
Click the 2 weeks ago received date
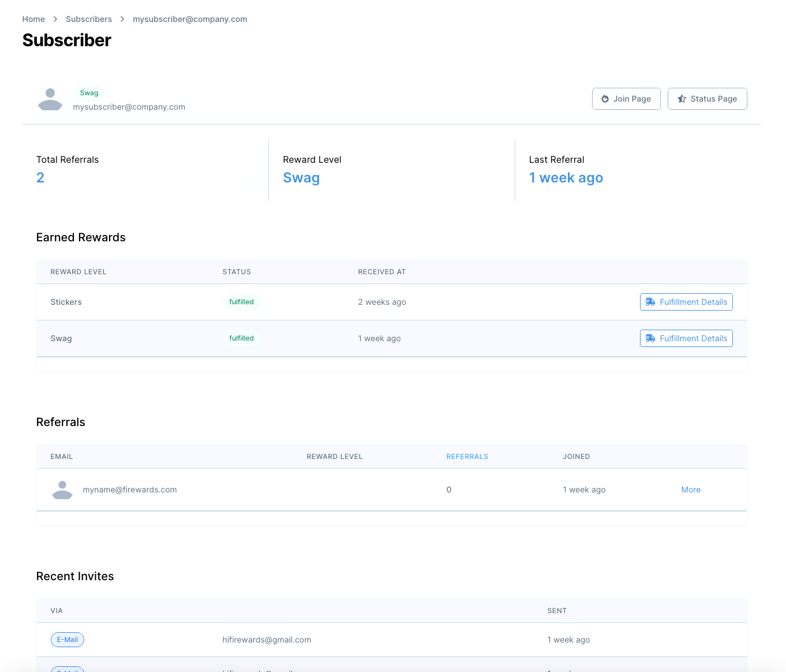(382, 303)
